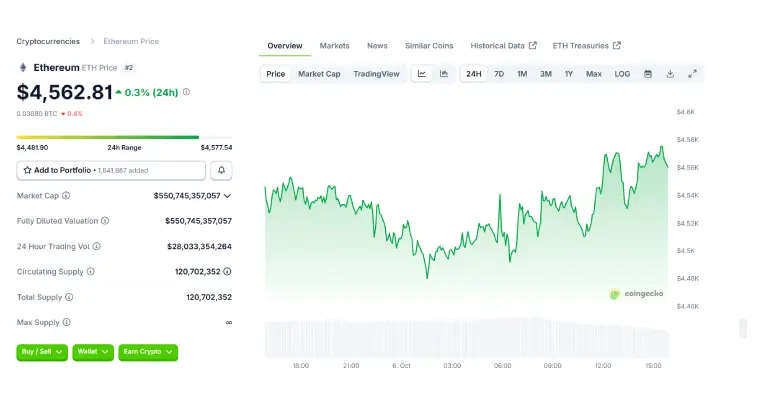Click Circulating Supply info icon
Viewport: 760px width, 400px height.
91,271
